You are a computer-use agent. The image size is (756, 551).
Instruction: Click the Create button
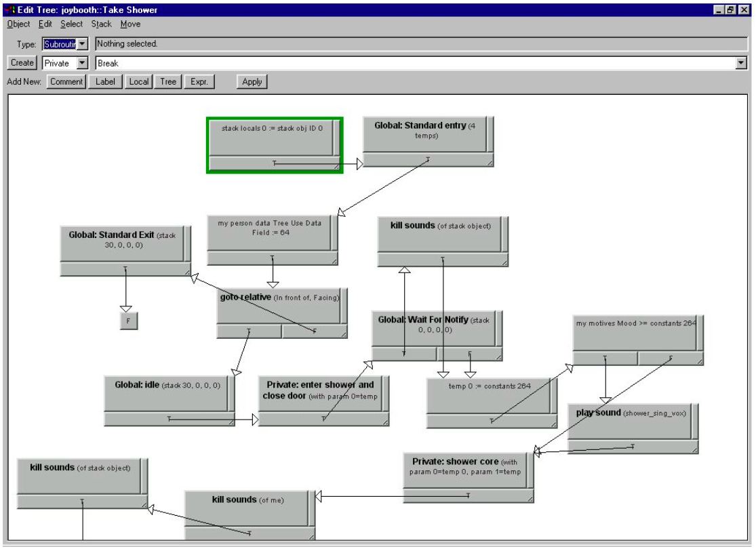point(22,63)
